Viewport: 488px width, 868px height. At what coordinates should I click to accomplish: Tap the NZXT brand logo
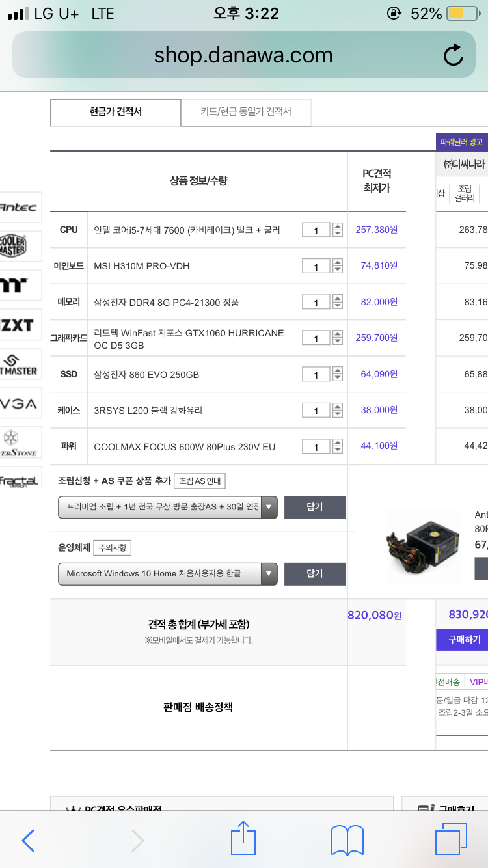(20, 325)
